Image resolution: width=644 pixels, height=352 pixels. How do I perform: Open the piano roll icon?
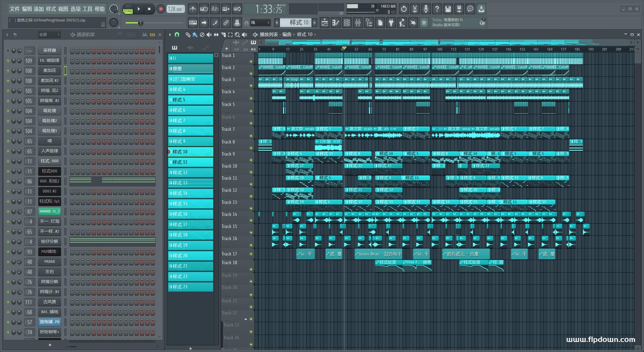(x=335, y=23)
